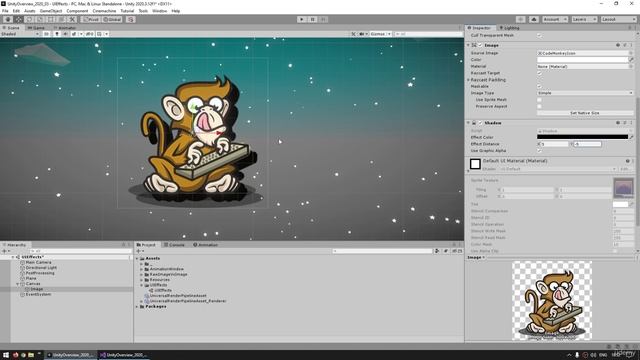The width and height of the screenshot is (640, 360).
Task: Toggle grid snapping icon in toolbar
Action: (x=131, y=19)
